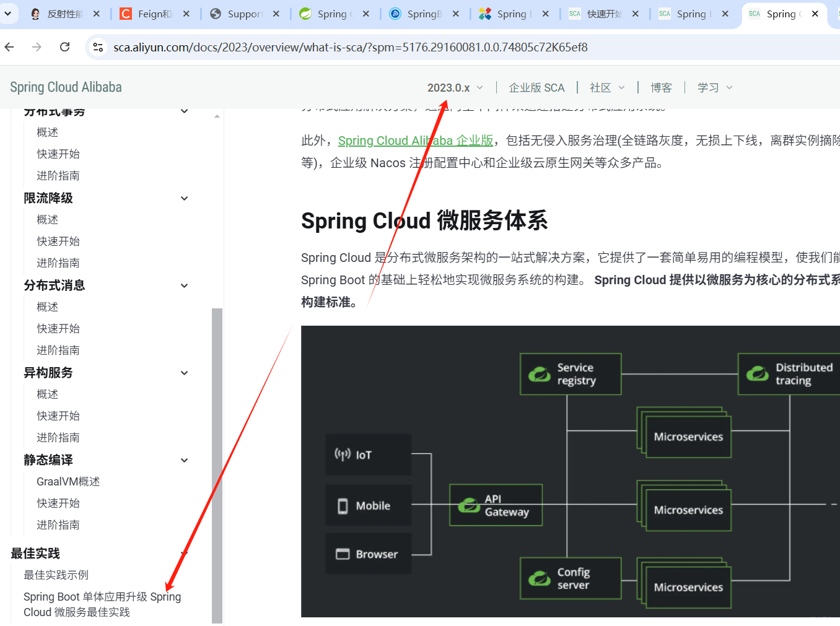This screenshot has height=626, width=840.
Task: Open 进阶指南 under 分布式消息
Action: [x=58, y=350]
